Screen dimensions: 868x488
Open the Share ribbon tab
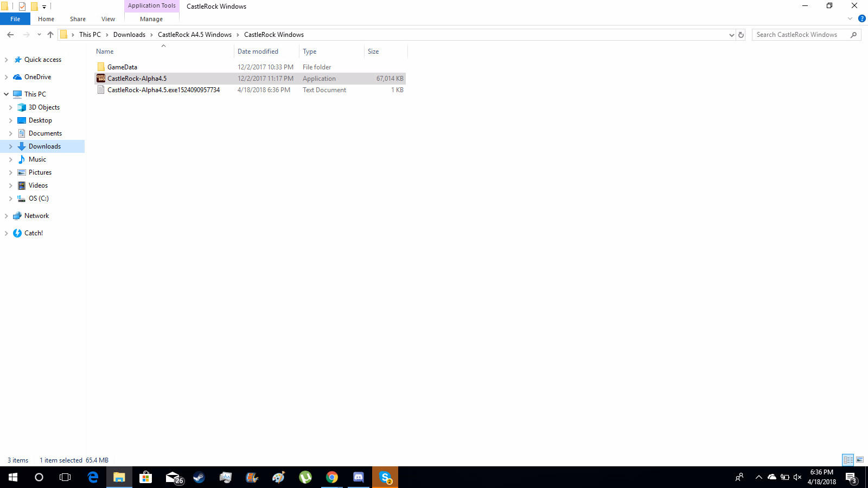[78, 19]
